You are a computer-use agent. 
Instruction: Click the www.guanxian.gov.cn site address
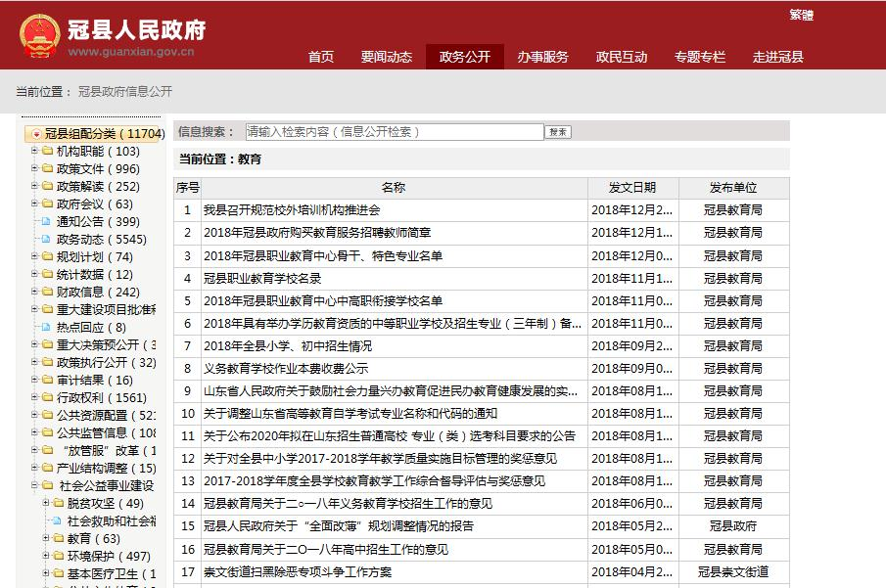[131, 52]
